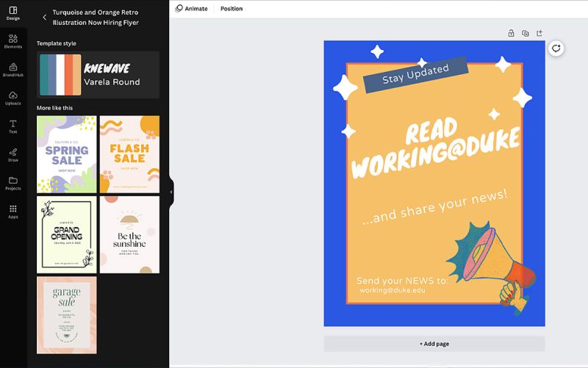Collapse the side panel with arrow handle
The height and width of the screenshot is (368, 588).
click(x=171, y=192)
